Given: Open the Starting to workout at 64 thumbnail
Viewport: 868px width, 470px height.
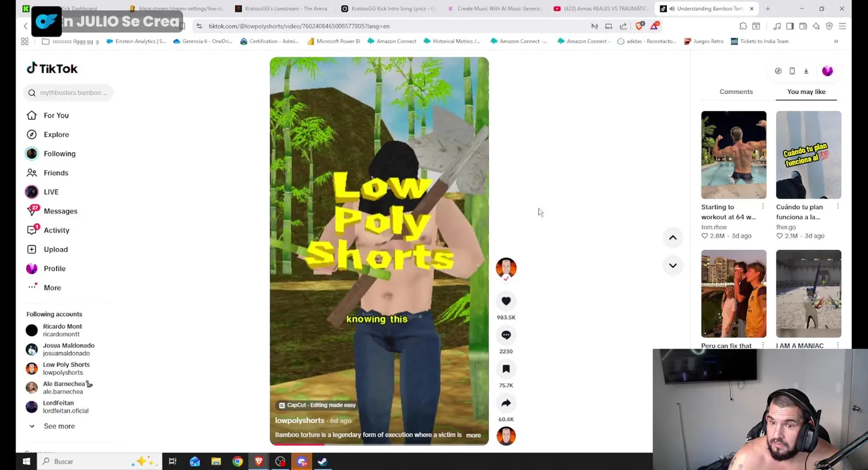Looking at the screenshot, I should pos(733,155).
